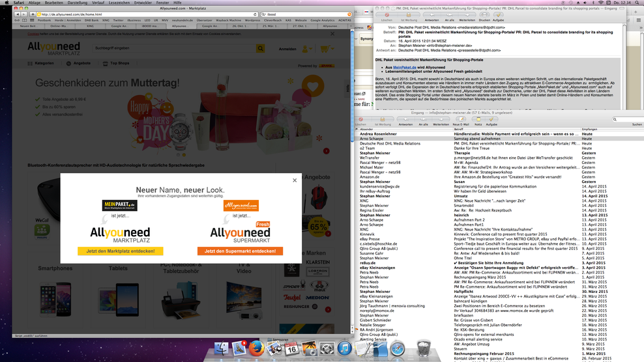Open the shopping cart dropdown

pyautogui.click(x=327, y=49)
